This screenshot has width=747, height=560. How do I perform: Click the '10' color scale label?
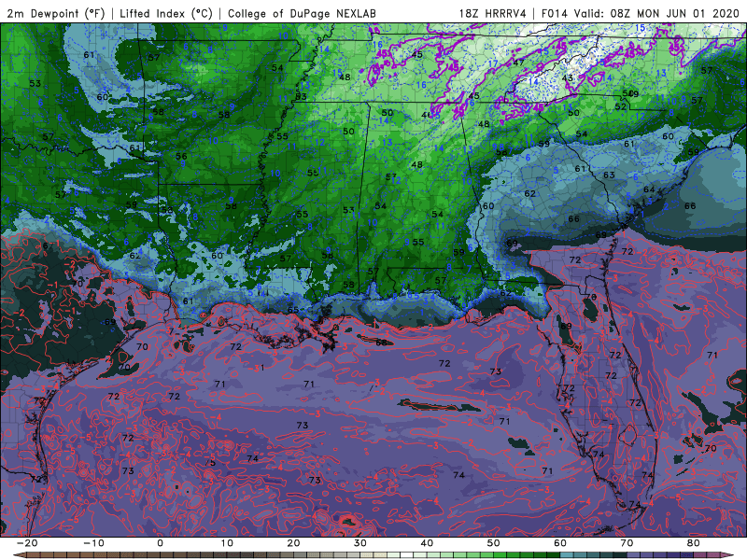[227, 543]
